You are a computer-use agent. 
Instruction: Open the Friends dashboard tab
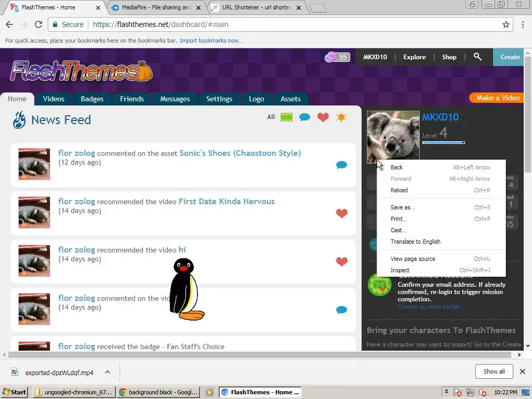click(x=131, y=99)
